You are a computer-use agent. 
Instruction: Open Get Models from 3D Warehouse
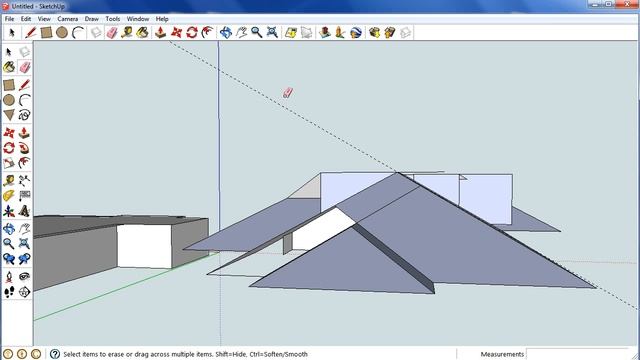[374, 33]
